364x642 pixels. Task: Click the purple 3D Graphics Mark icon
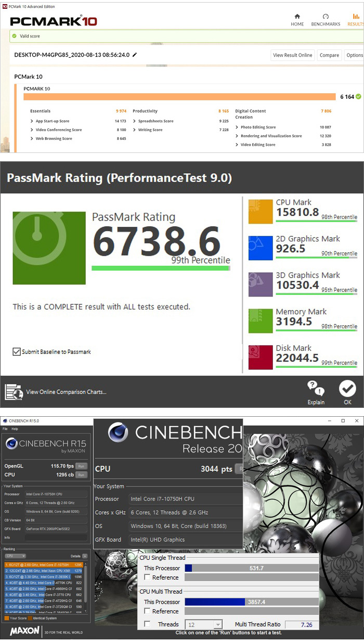(261, 284)
